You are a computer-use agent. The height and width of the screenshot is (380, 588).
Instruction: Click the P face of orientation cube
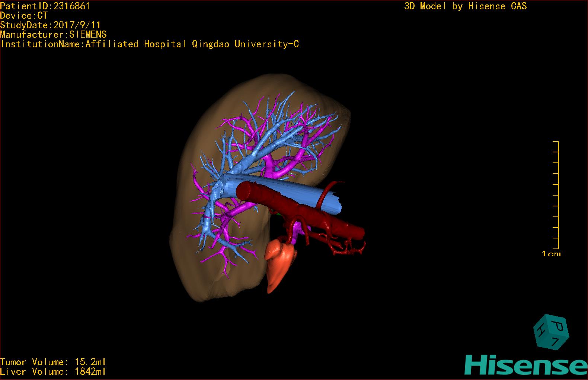tap(558, 326)
